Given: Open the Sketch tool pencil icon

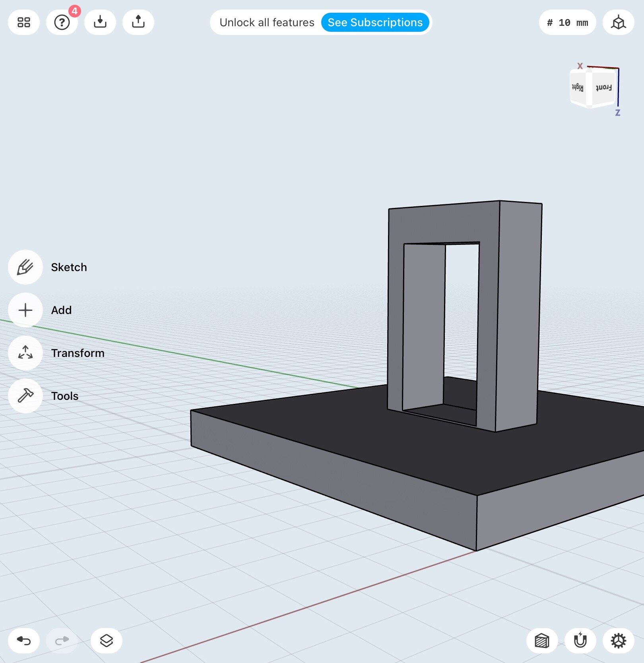Looking at the screenshot, I should coord(25,267).
